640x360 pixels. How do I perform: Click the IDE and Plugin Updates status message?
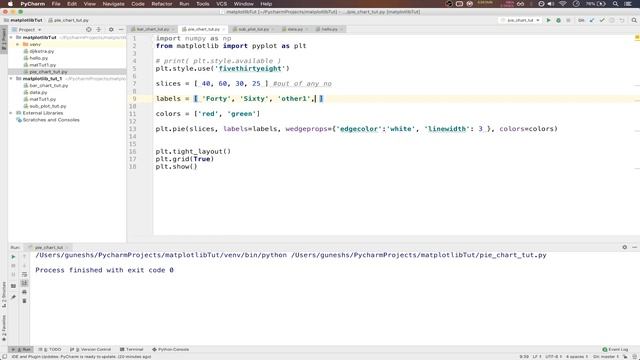(81, 357)
